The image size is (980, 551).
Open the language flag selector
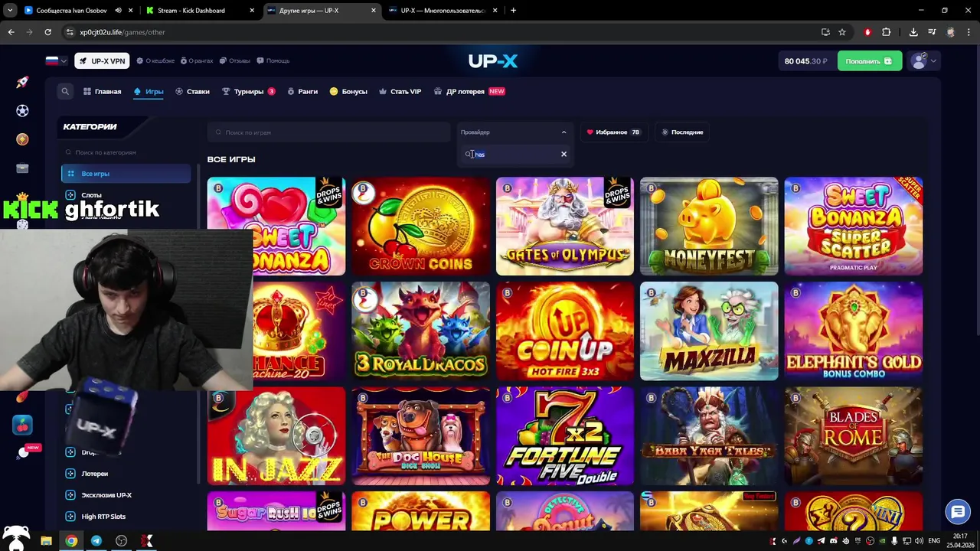(x=57, y=60)
